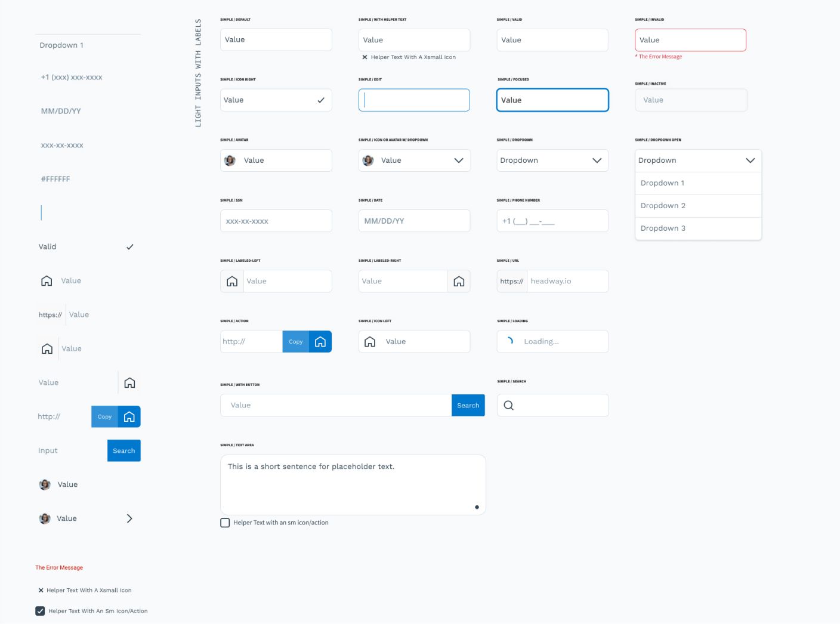Click the home icon in the SIMPLE/LABELED-RIGHT input
Image resolution: width=840 pixels, height=624 pixels.
pos(459,280)
